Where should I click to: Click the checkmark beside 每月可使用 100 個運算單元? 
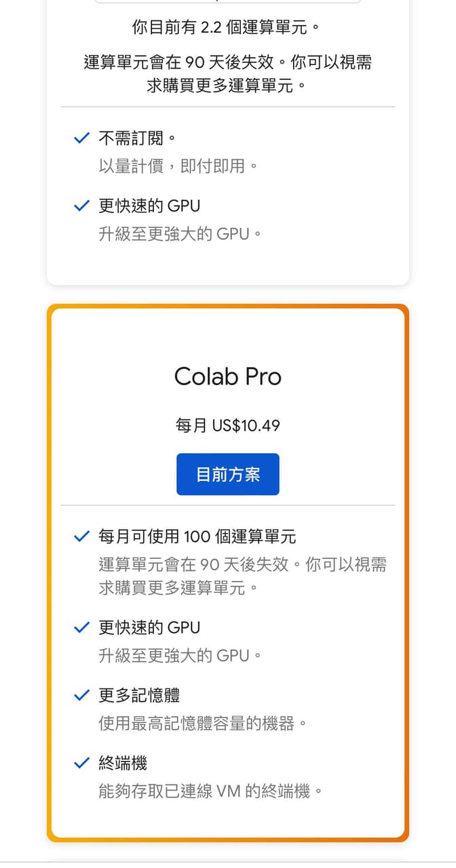[81, 536]
